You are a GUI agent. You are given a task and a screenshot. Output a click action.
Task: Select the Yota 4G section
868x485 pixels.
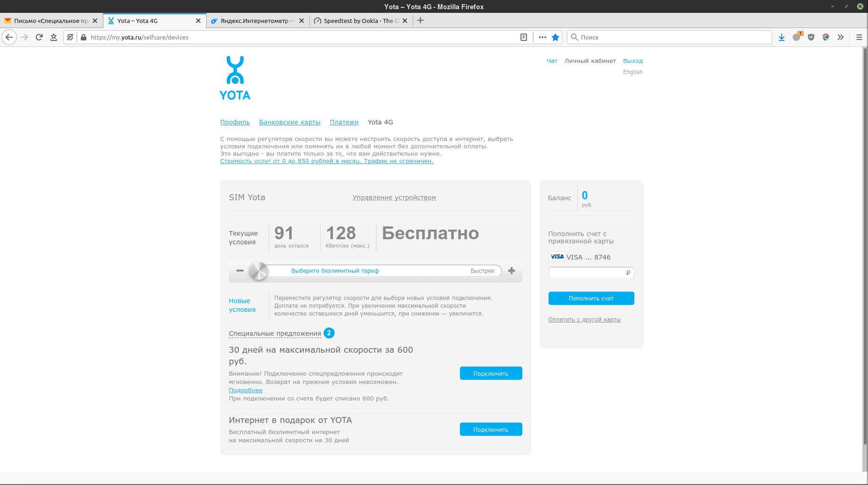[381, 122]
